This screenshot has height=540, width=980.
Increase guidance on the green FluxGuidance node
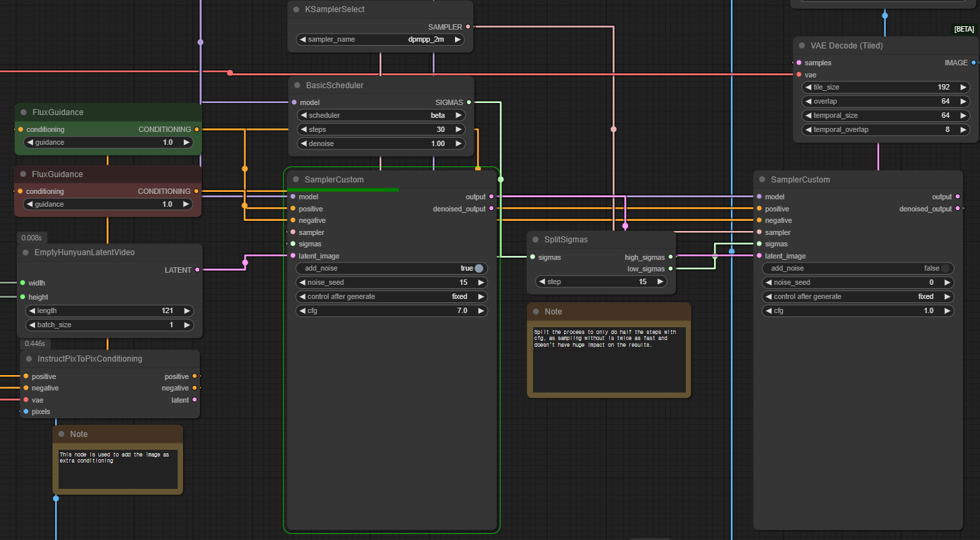(186, 142)
